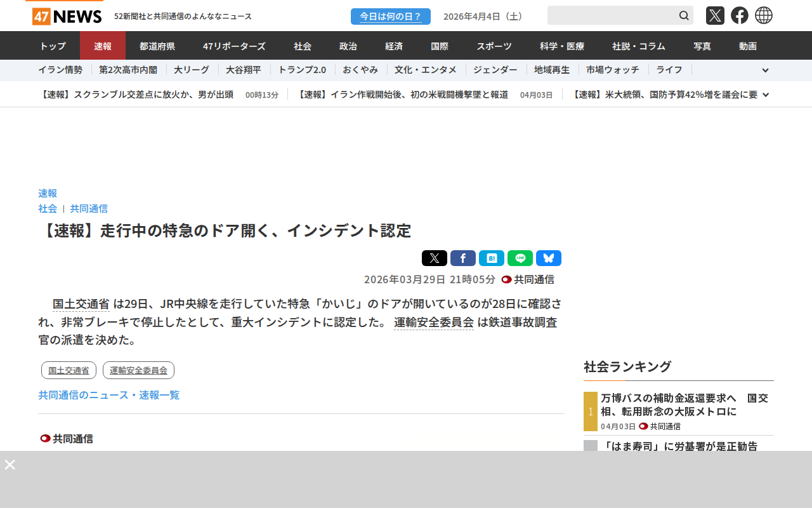The image size is (812, 508).
Task: Open 社説・コラム navigation item
Action: coord(639,46)
